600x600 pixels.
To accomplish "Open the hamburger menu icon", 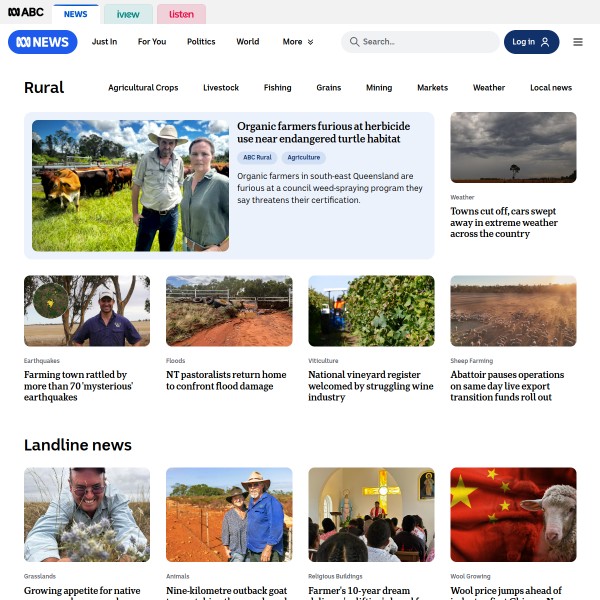I will 577,42.
